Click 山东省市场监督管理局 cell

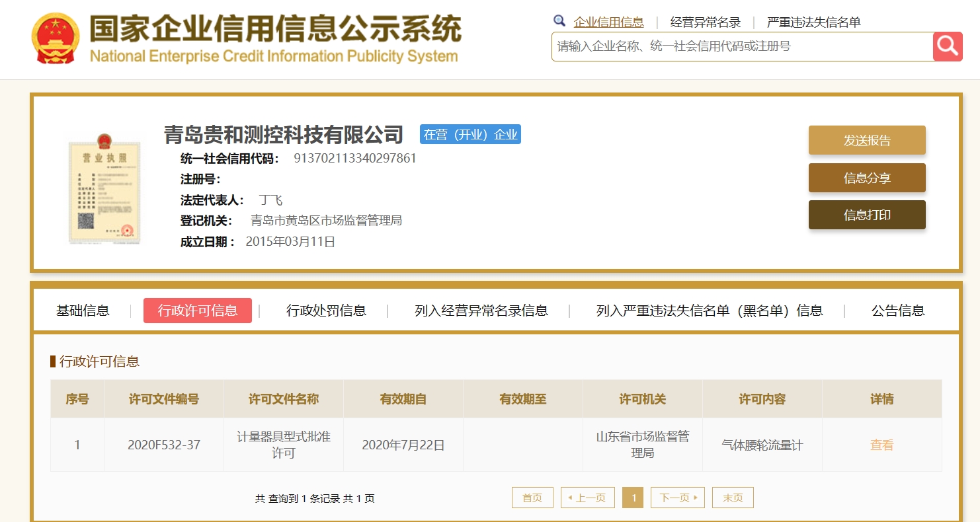pos(643,445)
